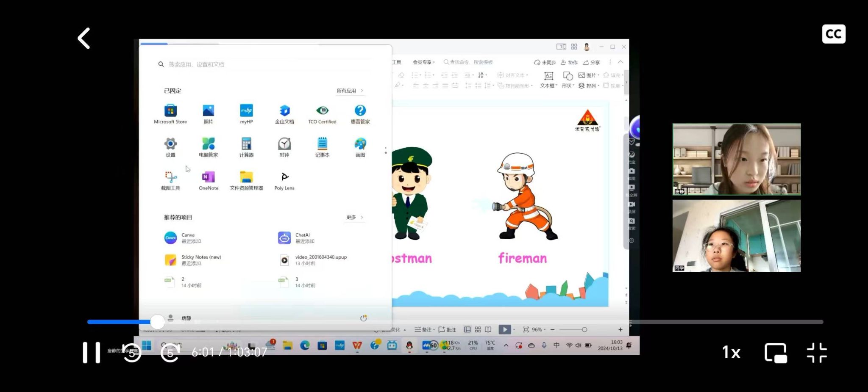This screenshot has height=392, width=868.
Task: Open the playback speed 1x selector
Action: pyautogui.click(x=731, y=352)
